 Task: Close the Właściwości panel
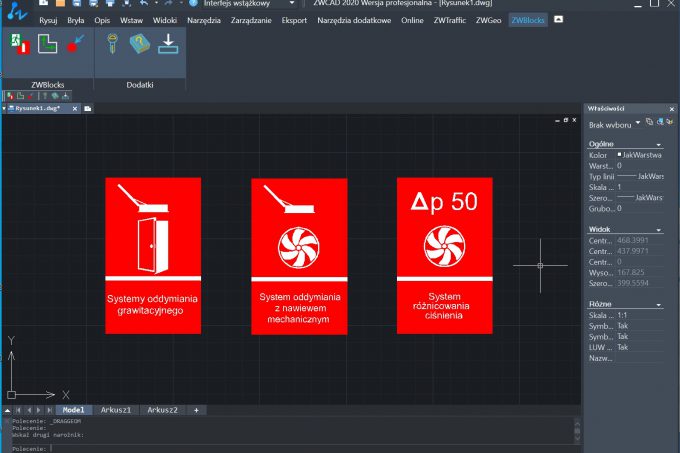672,109
